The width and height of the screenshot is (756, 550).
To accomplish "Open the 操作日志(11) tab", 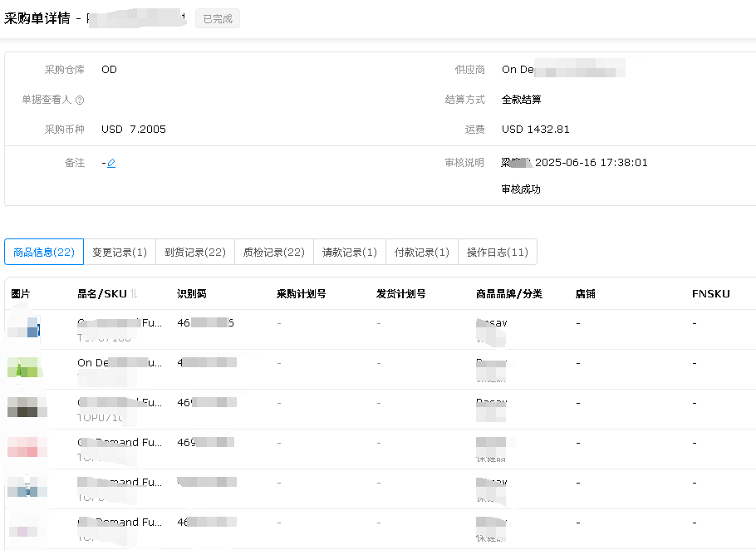I will (498, 252).
